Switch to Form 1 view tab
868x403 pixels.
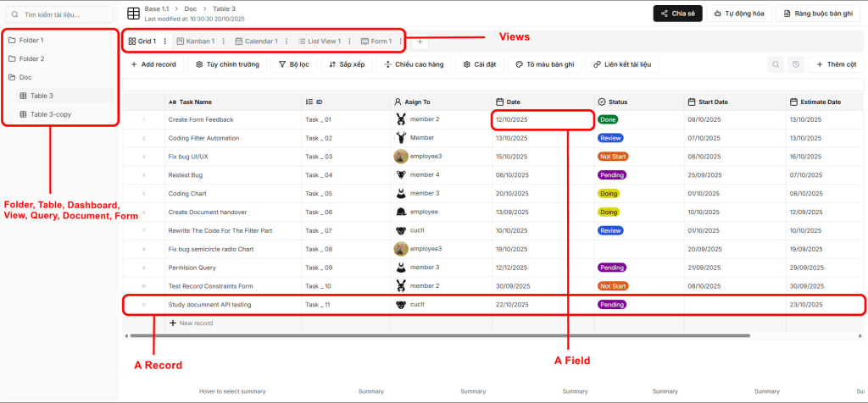tap(376, 41)
